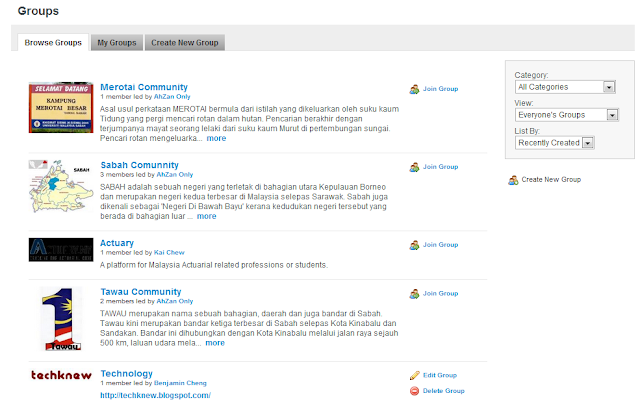Open the Create New Group tab
Screen dimensions: 640x404
click(185, 42)
